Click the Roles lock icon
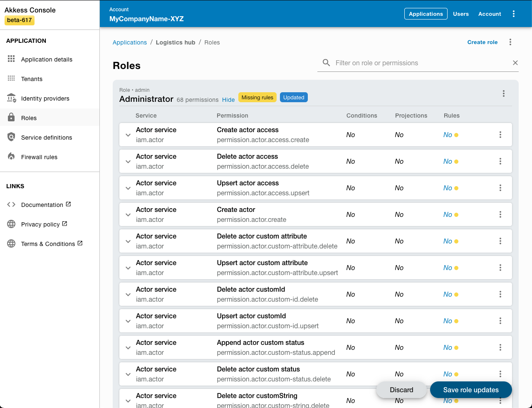This screenshot has width=532, height=408. 11,118
